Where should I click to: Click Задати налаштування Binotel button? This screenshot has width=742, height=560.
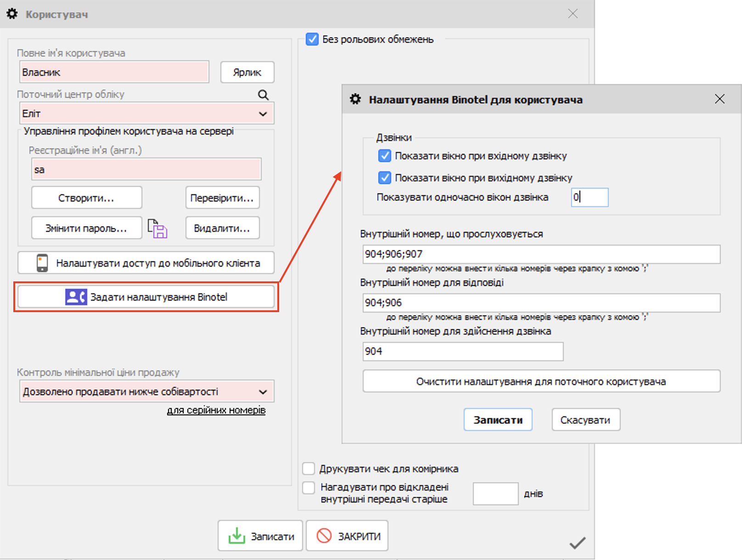pos(146,297)
